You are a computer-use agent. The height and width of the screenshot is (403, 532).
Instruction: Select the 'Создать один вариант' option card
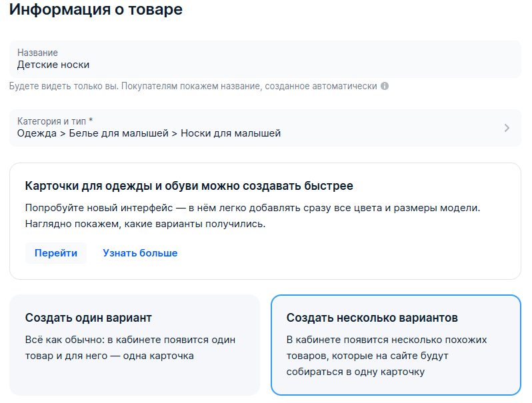[x=135, y=344]
